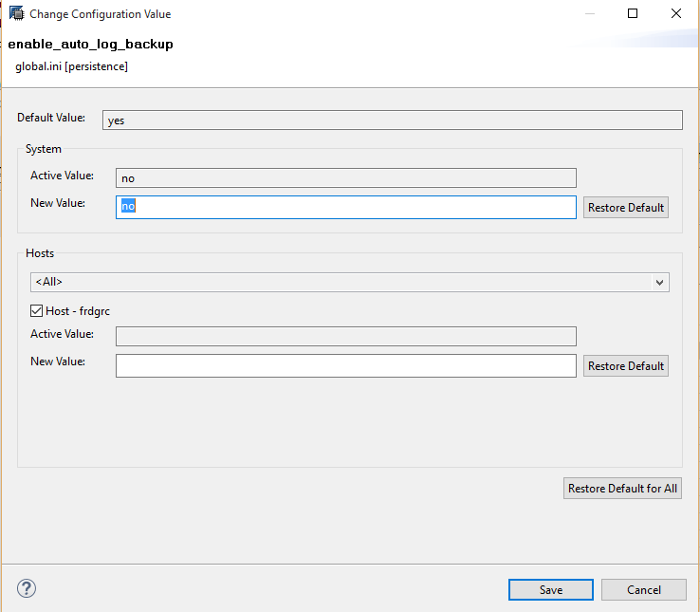Click the dialog title bar chip icon
The image size is (700, 612).
tap(16, 13)
